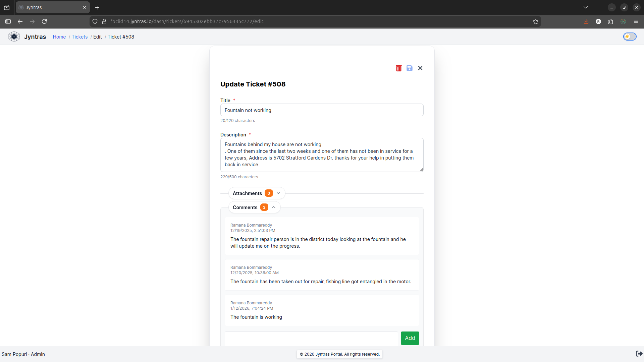Click into the Title input field
This screenshot has width=644, height=362.
pos(322,110)
